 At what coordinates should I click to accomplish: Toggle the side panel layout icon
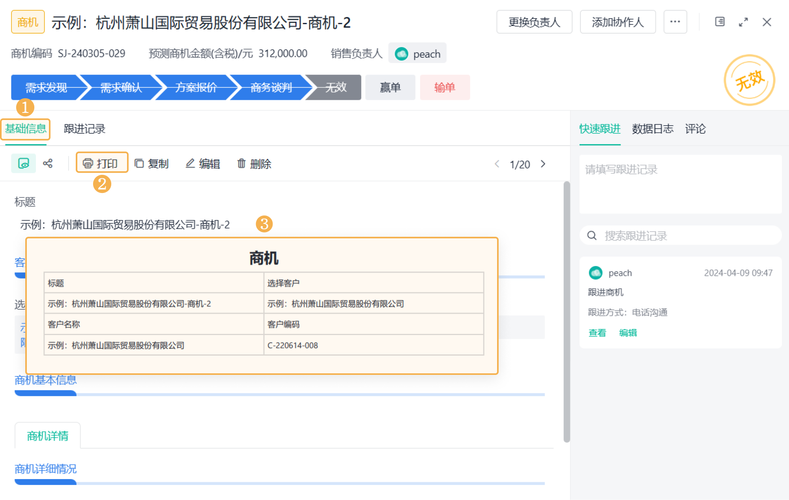coord(720,22)
